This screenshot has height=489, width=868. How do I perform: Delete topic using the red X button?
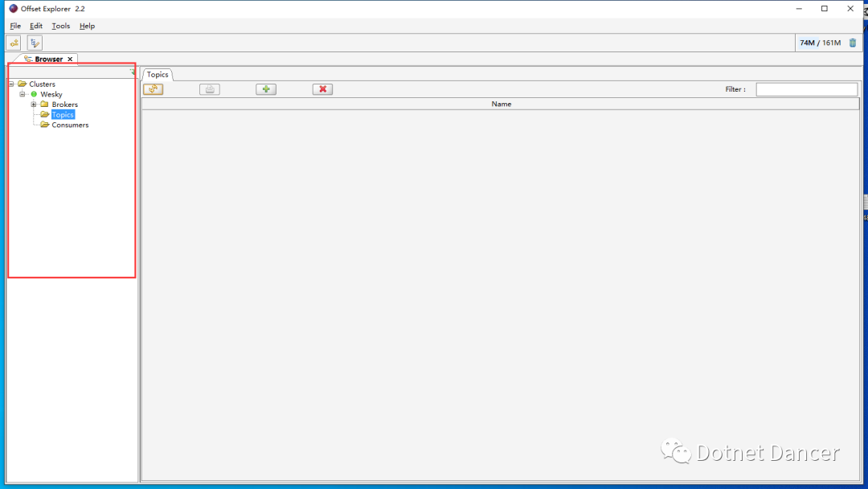pos(323,89)
